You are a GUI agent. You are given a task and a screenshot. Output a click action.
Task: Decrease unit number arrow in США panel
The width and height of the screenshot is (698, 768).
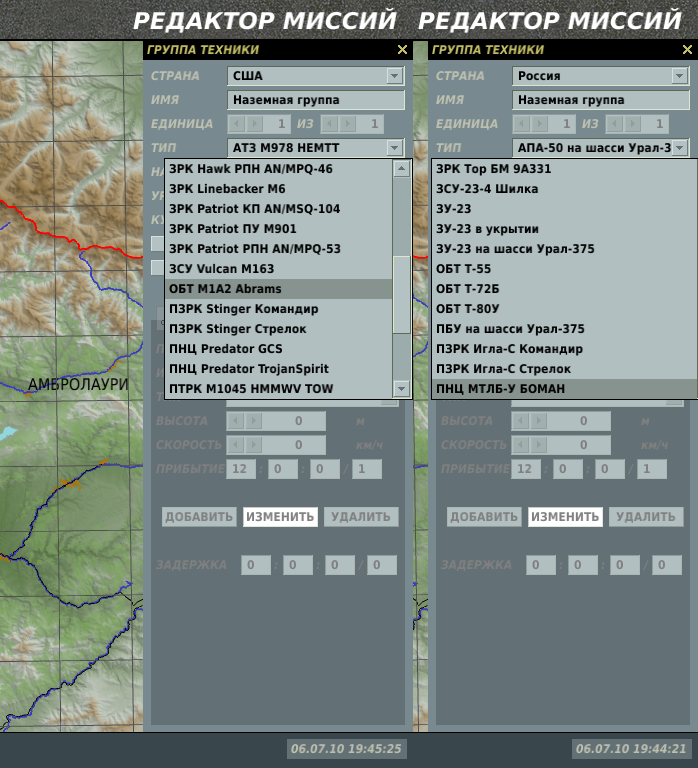point(237,124)
